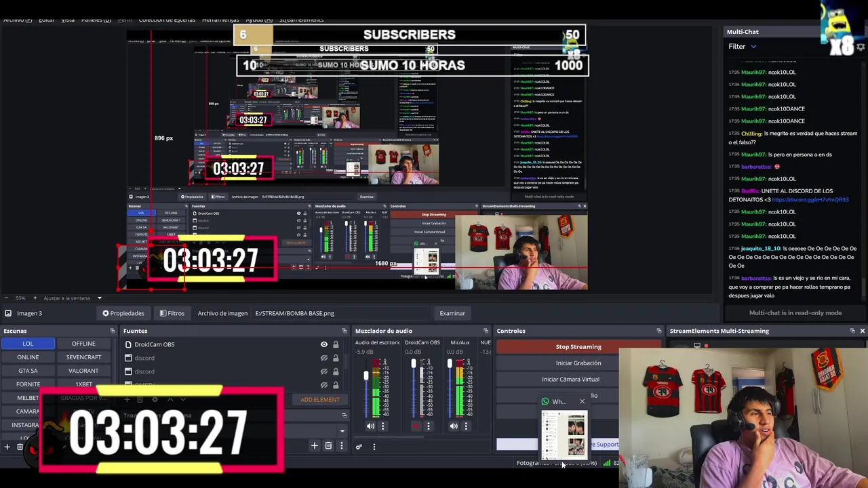The width and height of the screenshot is (868, 488).
Task: Select the 1XBET scene
Action: pos(83,384)
